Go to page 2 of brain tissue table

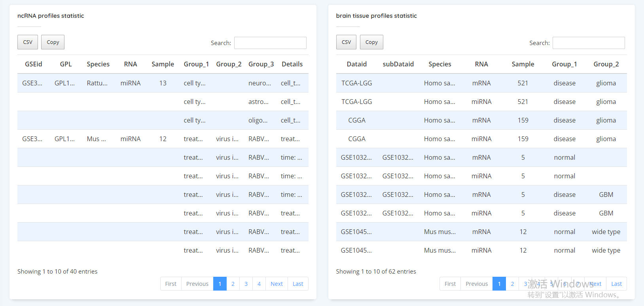[x=512, y=284]
